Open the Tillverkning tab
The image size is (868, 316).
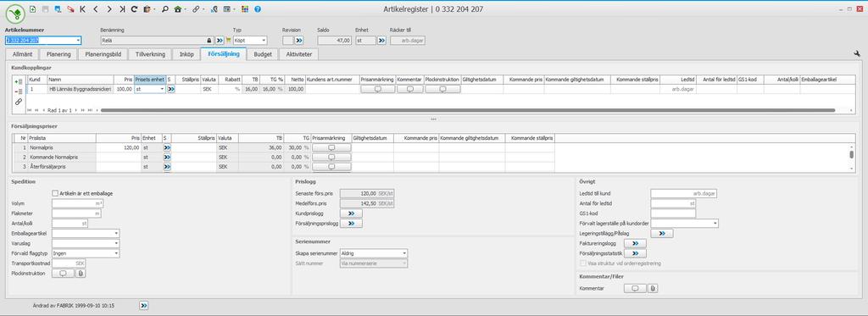point(151,54)
